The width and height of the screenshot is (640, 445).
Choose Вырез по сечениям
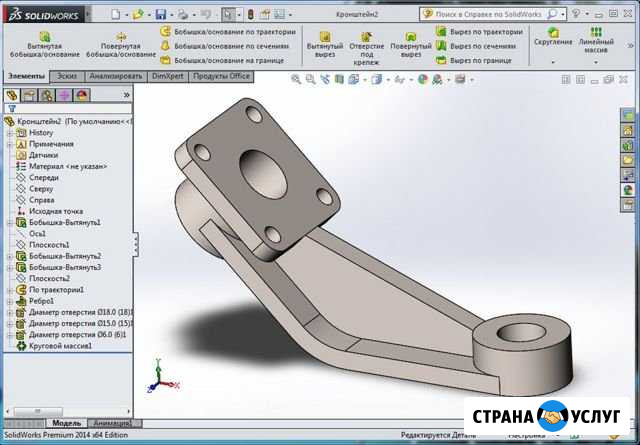[476, 46]
